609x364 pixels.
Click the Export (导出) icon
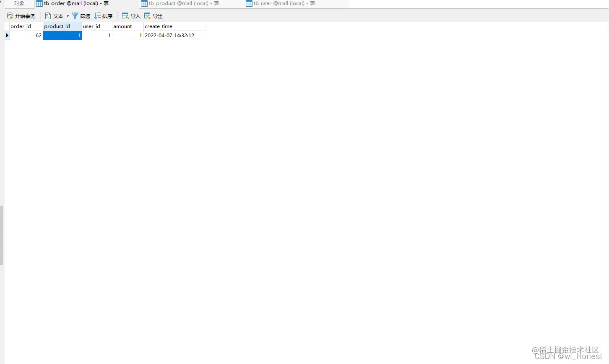[147, 16]
